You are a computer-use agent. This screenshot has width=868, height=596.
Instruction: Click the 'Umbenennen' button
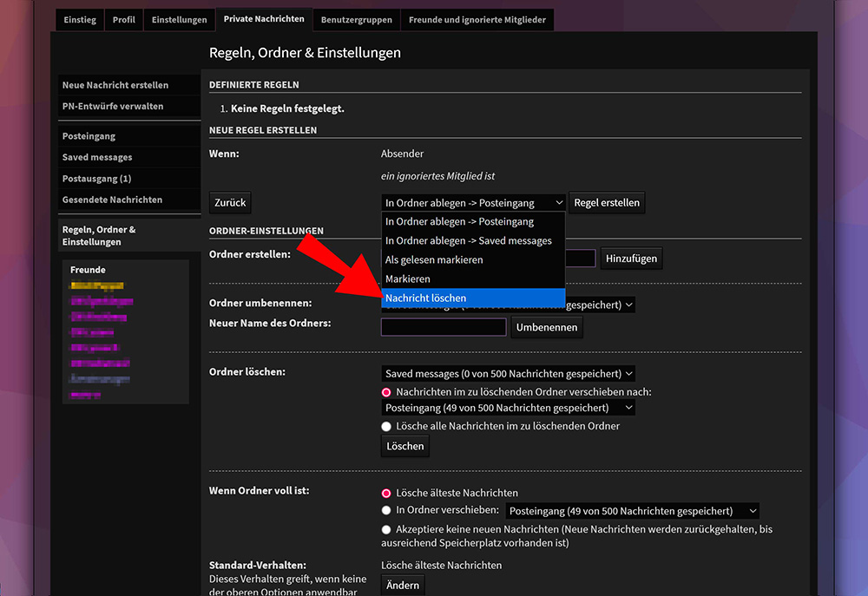click(547, 328)
